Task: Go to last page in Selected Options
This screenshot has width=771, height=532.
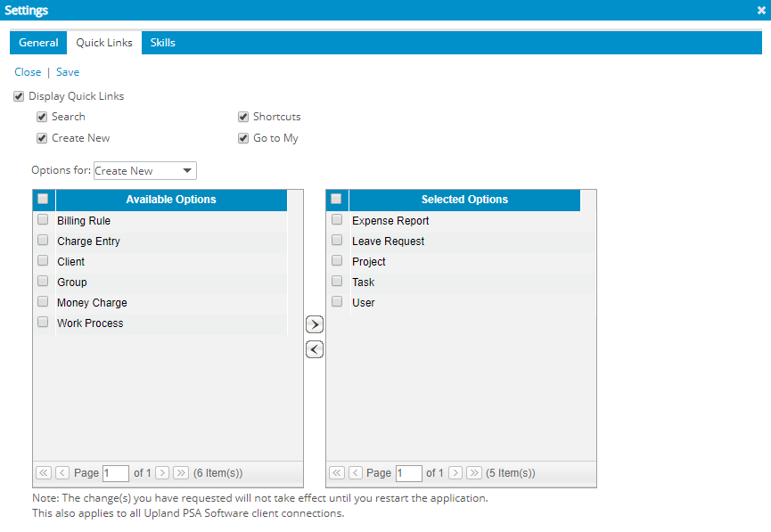Action: pyautogui.click(x=474, y=473)
